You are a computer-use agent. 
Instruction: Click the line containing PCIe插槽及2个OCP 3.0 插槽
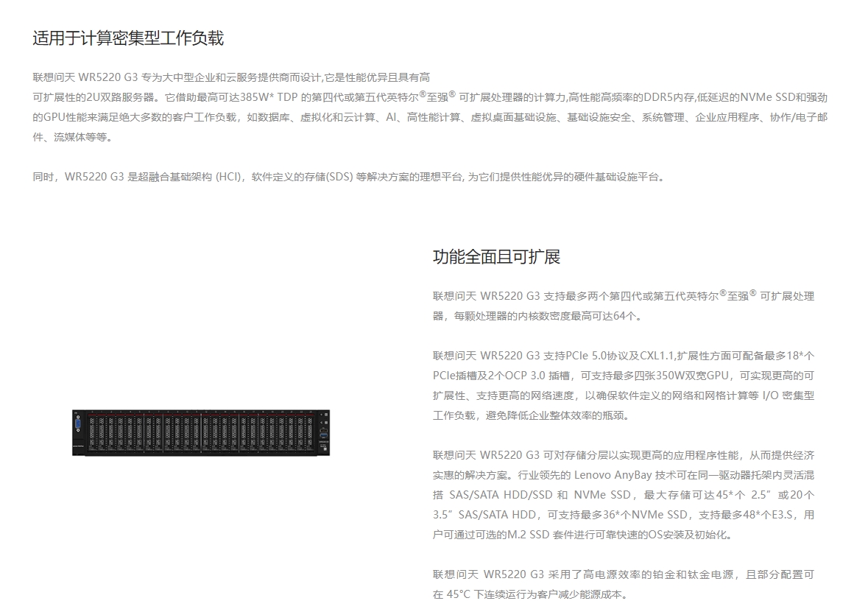624,376
